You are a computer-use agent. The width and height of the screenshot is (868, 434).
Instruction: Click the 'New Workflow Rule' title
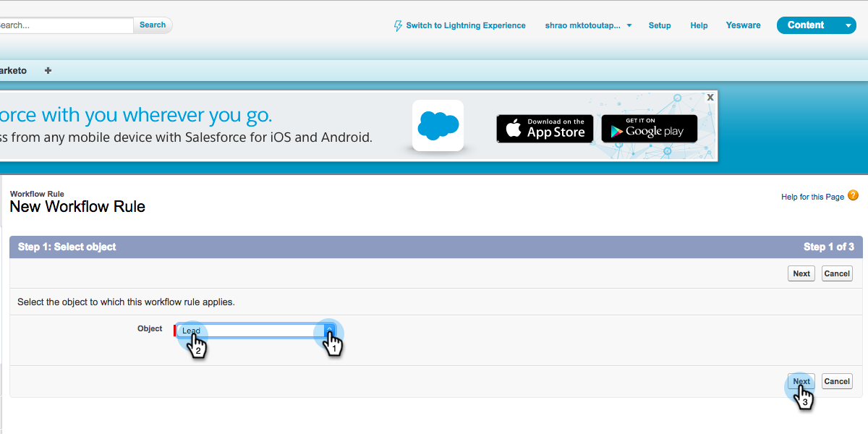[x=77, y=207]
